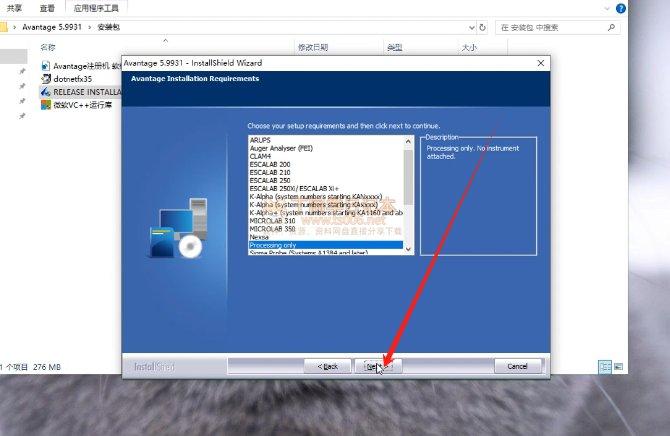Open Explorer help question mark icon

pyautogui.click(x=620, y=8)
